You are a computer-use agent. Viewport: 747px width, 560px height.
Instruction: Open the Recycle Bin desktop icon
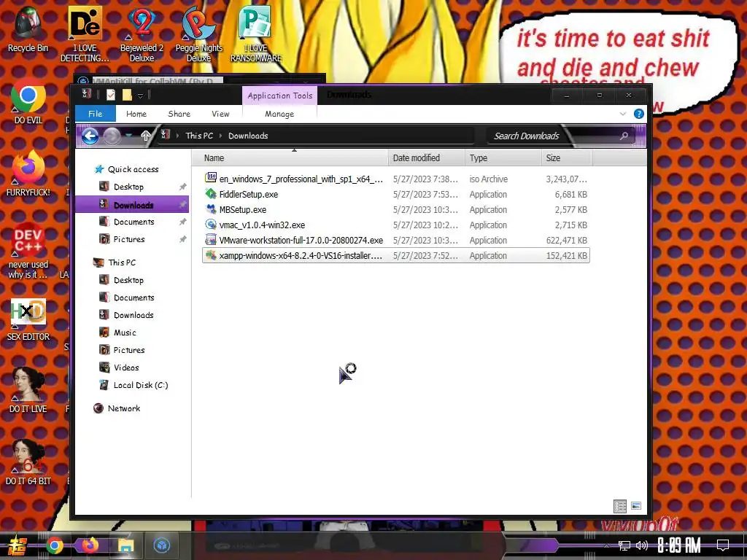(28, 29)
